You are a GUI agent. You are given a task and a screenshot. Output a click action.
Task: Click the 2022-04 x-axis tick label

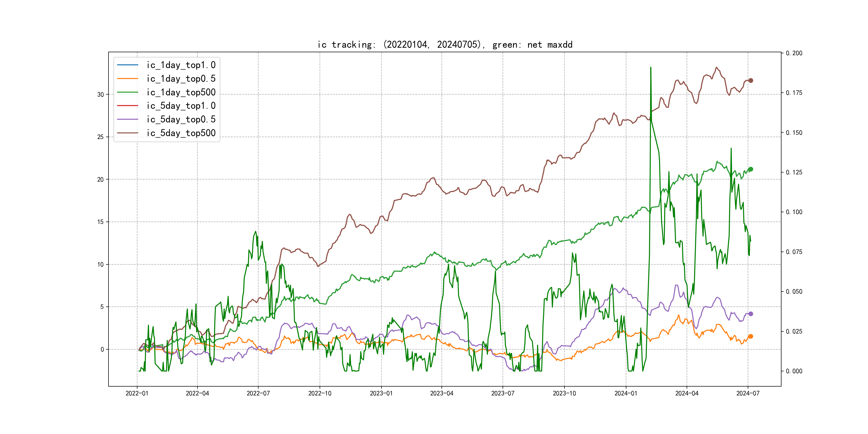click(x=197, y=393)
